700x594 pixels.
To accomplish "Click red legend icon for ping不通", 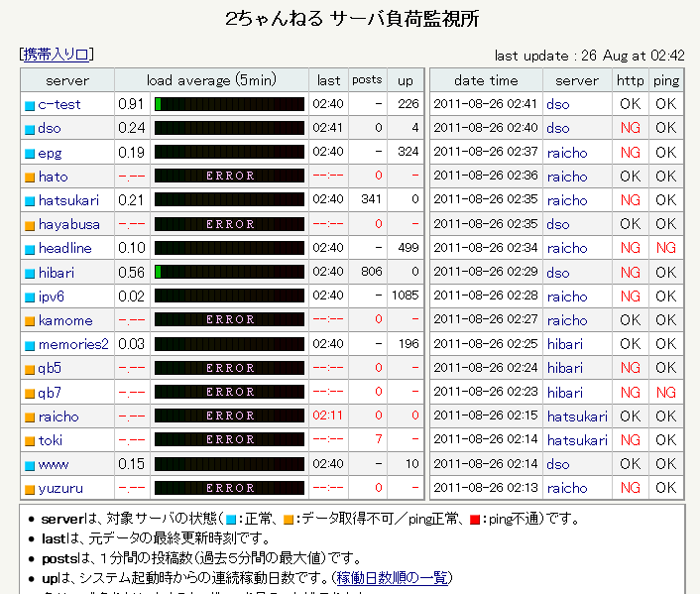I will tap(475, 520).
